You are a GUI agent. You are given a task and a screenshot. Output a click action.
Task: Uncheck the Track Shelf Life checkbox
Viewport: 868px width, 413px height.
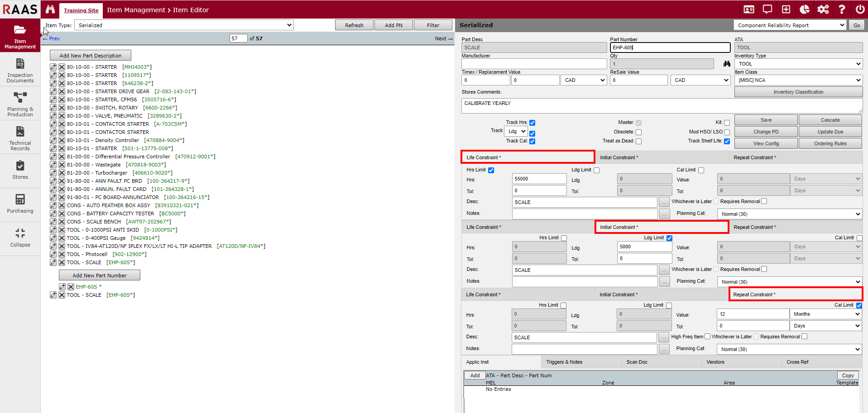click(x=727, y=141)
